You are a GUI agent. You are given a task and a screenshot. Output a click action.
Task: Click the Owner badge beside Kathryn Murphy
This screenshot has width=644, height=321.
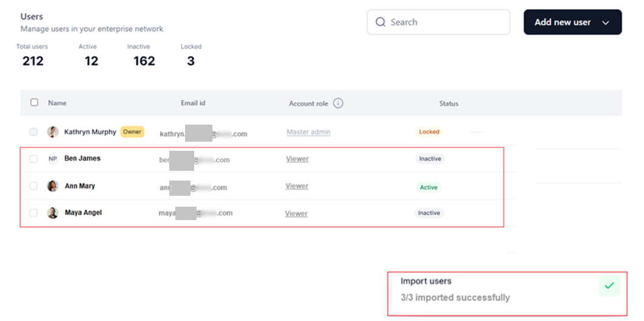pyautogui.click(x=132, y=132)
